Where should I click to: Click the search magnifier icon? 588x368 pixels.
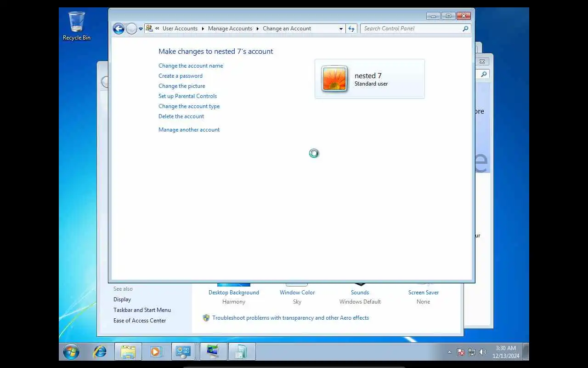(466, 29)
